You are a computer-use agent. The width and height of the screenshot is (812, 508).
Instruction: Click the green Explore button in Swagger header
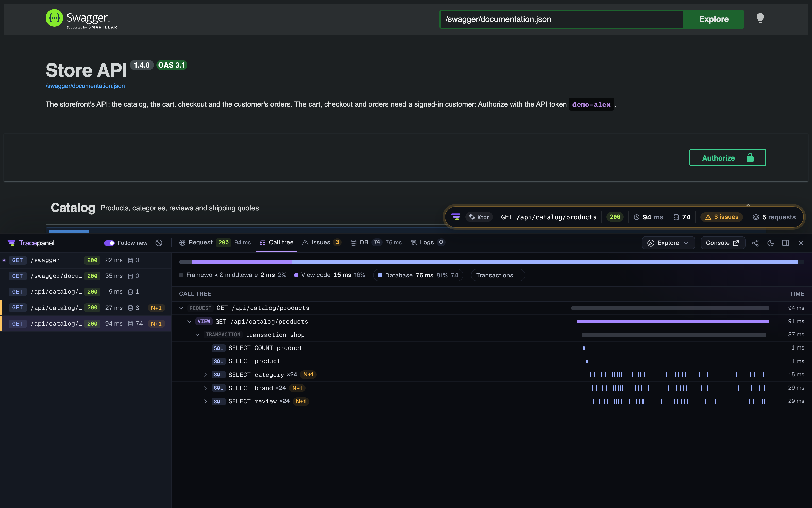[713, 19]
